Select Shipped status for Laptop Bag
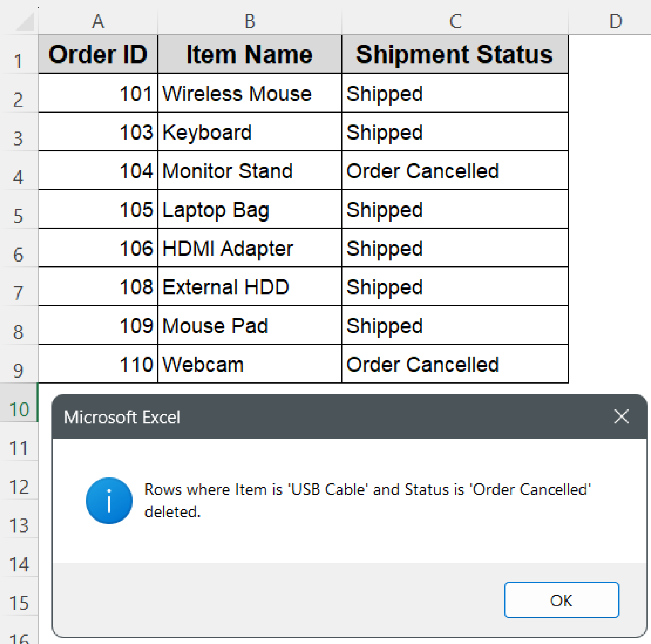The height and width of the screenshot is (644, 651). (455, 209)
